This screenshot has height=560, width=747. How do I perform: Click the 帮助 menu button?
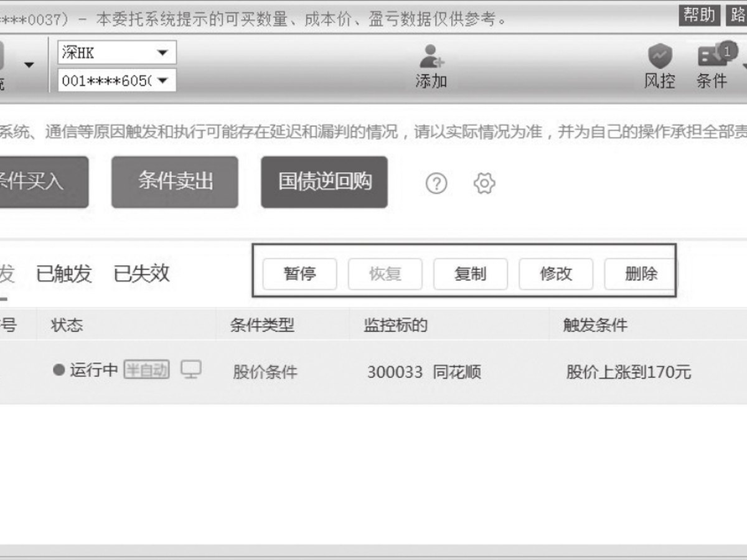pyautogui.click(x=699, y=15)
